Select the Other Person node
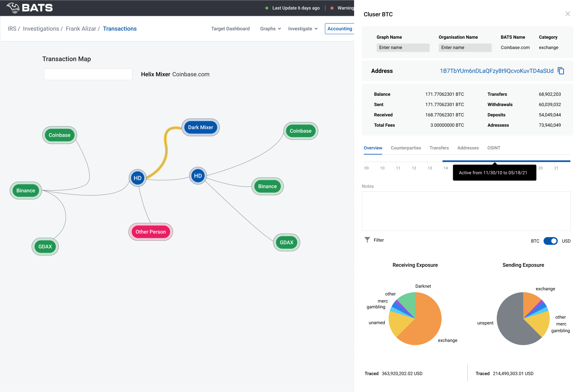Screen dimensions: 581x392 [150, 232]
